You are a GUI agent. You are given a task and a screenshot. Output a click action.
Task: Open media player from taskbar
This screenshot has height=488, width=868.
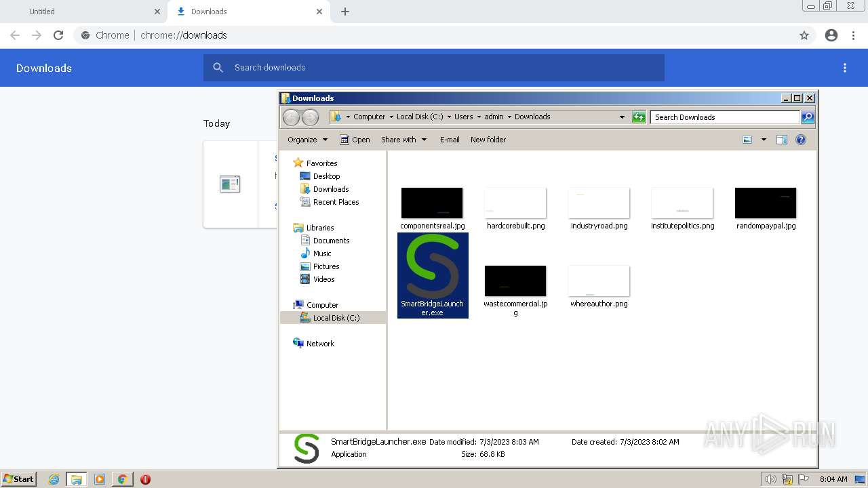(x=100, y=479)
